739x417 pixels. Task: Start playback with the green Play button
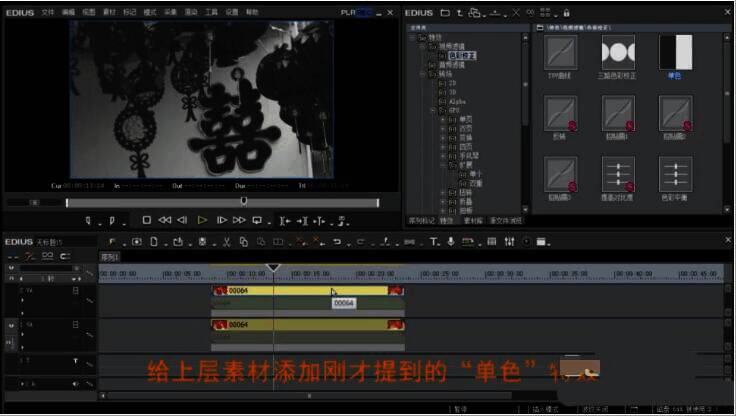[202, 220]
